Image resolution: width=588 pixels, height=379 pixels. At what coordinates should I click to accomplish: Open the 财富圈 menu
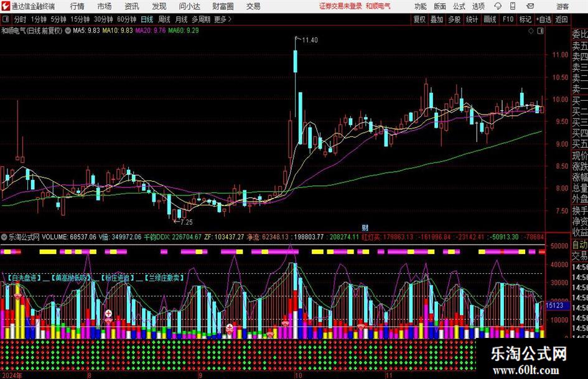pyautogui.click(x=223, y=6)
